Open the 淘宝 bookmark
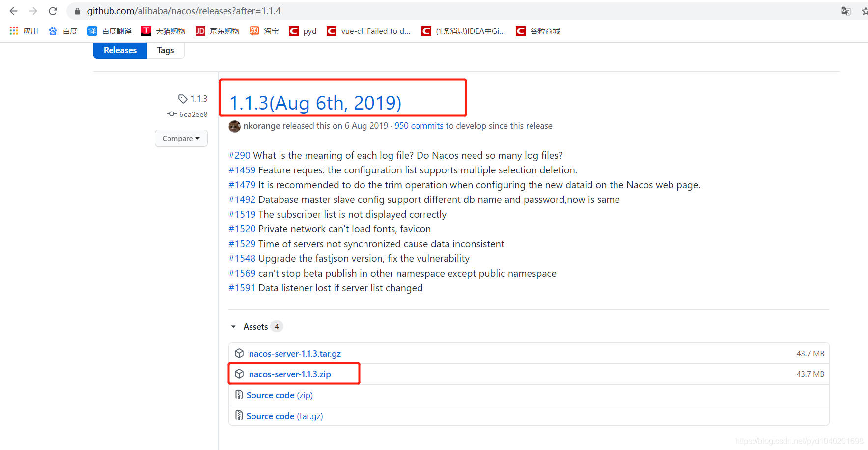Image resolution: width=868 pixels, height=450 pixels. pyautogui.click(x=264, y=31)
